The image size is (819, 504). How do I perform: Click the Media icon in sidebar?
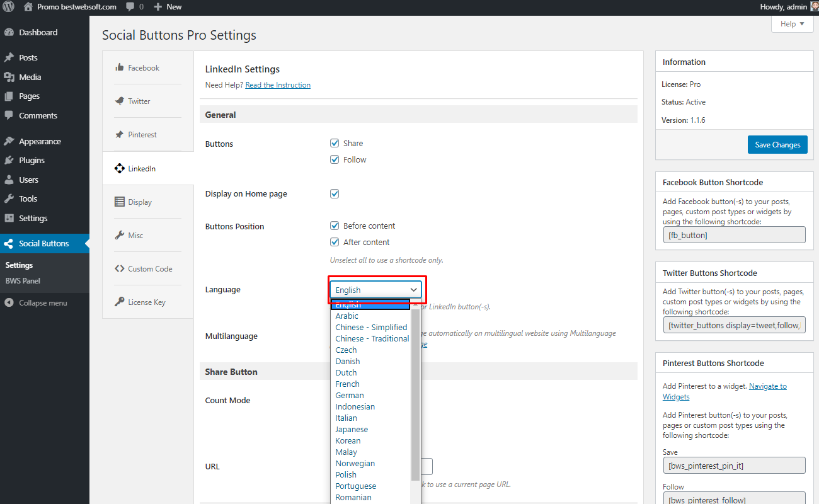[x=9, y=77]
